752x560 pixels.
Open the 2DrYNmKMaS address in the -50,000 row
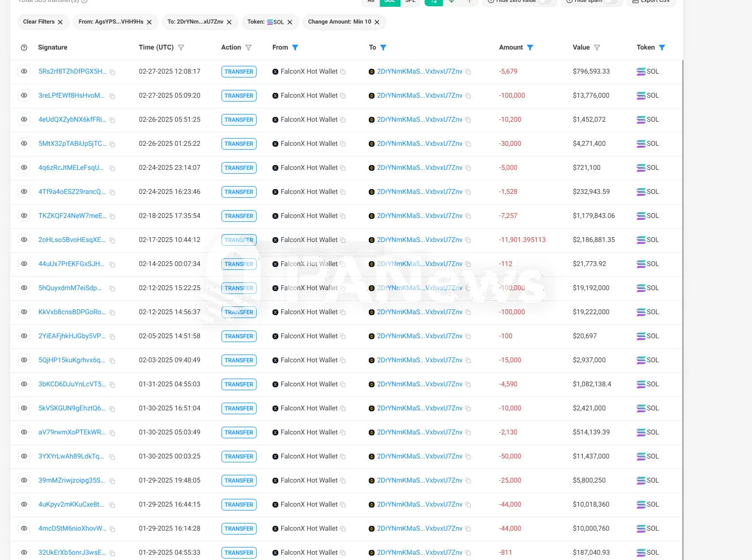point(419,457)
